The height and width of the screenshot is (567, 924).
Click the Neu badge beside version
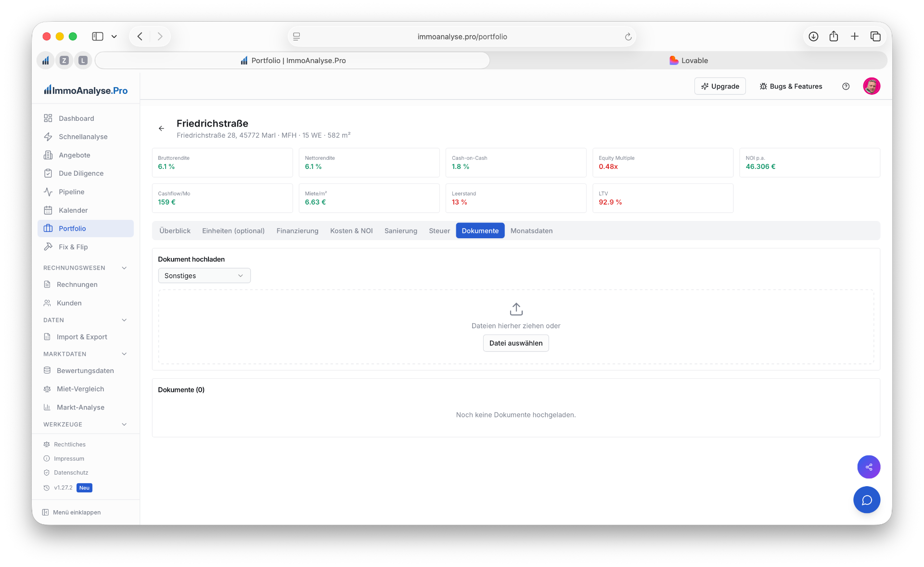coord(84,488)
